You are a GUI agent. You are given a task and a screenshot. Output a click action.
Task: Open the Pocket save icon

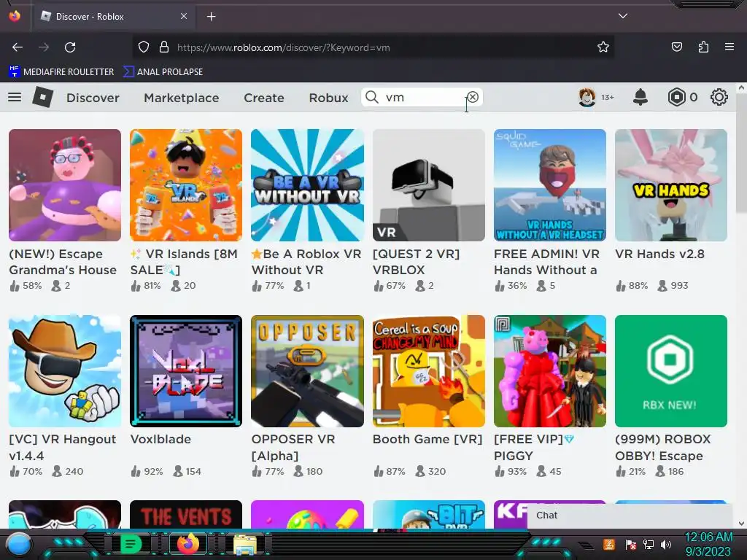pyautogui.click(x=676, y=47)
